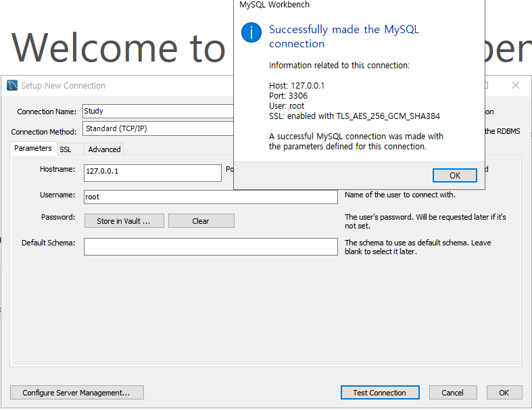Click the SSL TLS_AES_256_GCM_SHA384 line
532x411 pixels.
pos(354,116)
